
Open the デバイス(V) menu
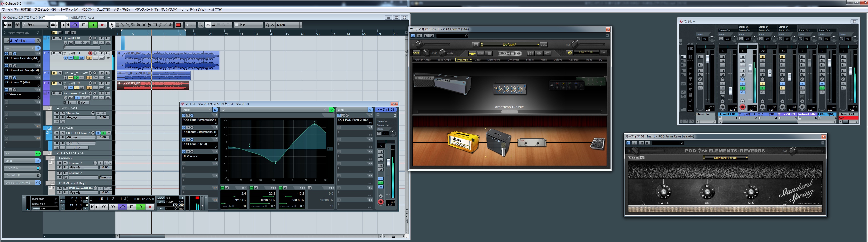tap(169, 10)
